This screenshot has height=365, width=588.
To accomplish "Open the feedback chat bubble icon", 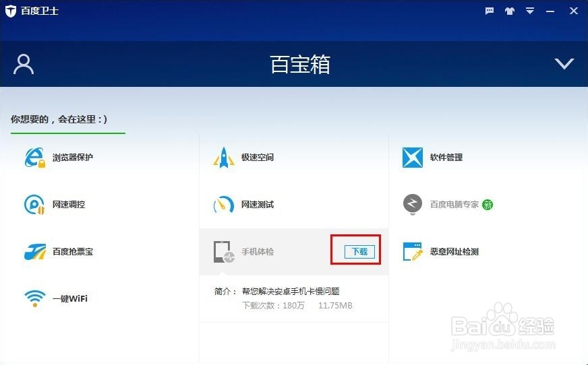I will pyautogui.click(x=490, y=11).
